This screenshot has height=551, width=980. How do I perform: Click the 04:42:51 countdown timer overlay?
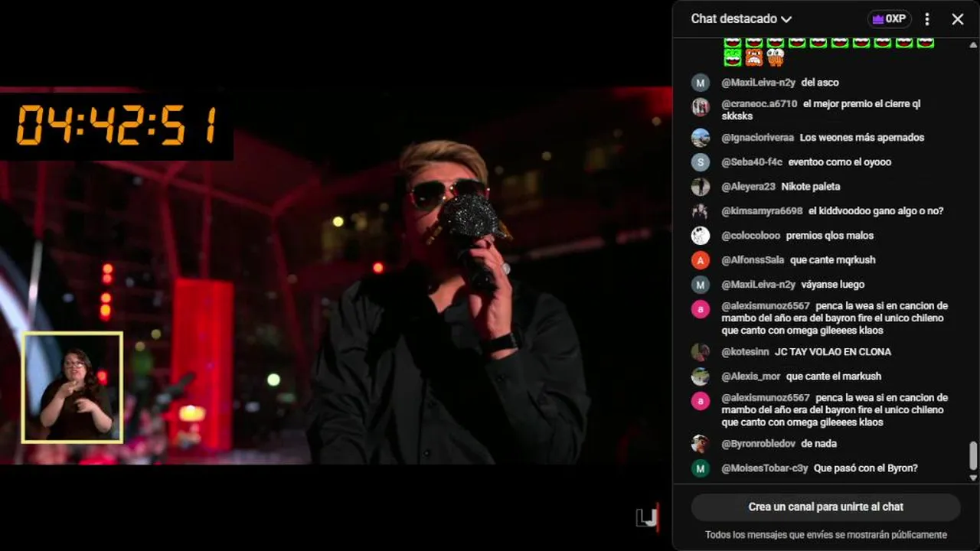pyautogui.click(x=116, y=126)
